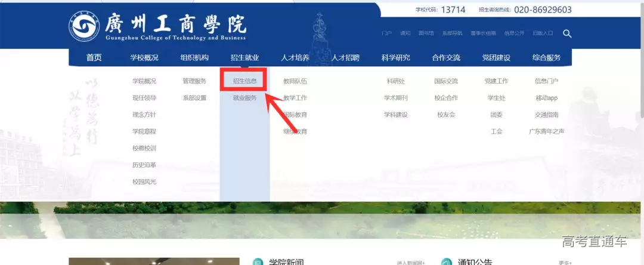Click the 通知公告 section icon
This screenshot has width=644, height=265.
[x=446, y=262]
